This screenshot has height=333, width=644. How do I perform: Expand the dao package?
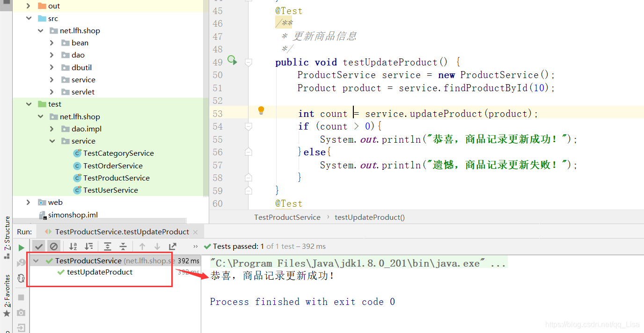tap(52, 55)
